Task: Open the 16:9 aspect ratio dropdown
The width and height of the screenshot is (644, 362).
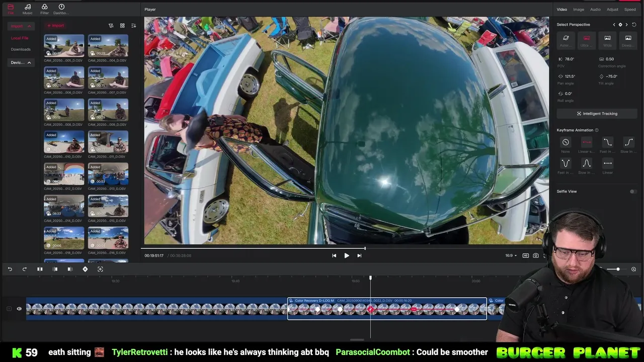Action: click(511, 255)
